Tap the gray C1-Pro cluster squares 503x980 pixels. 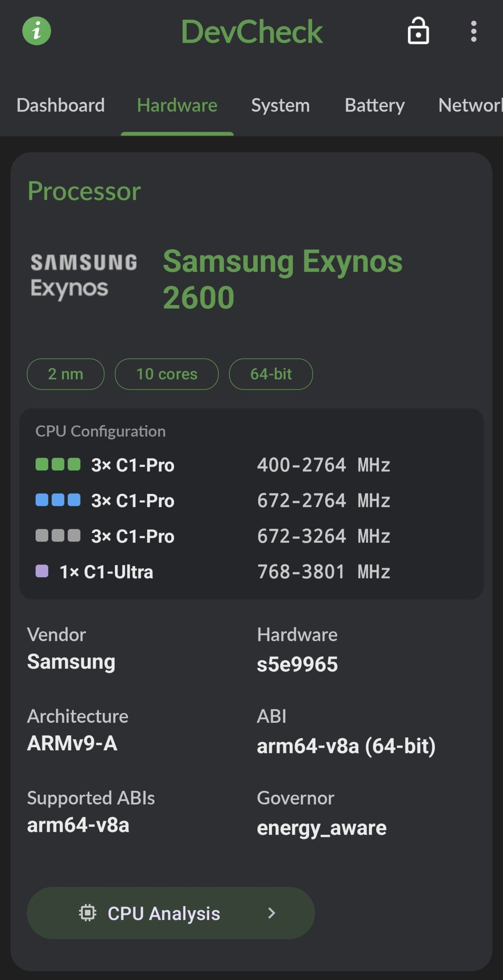pos(58,535)
